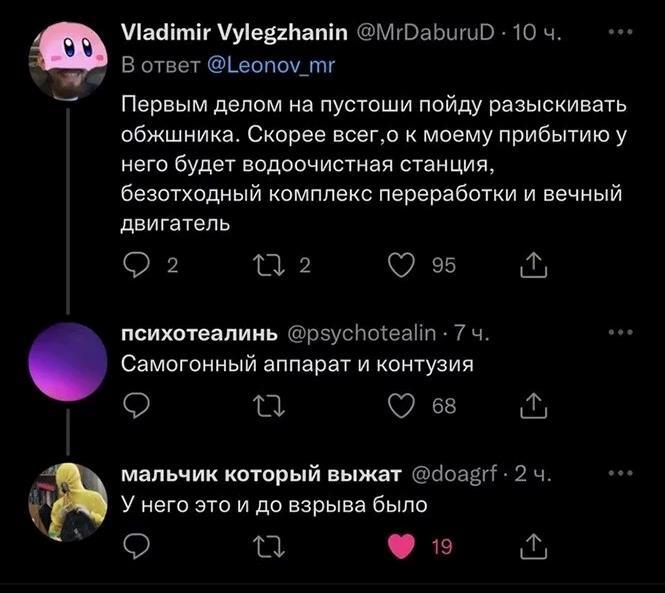Share психотеалинь's tweet
This screenshot has height=593, width=665.
click(x=533, y=405)
